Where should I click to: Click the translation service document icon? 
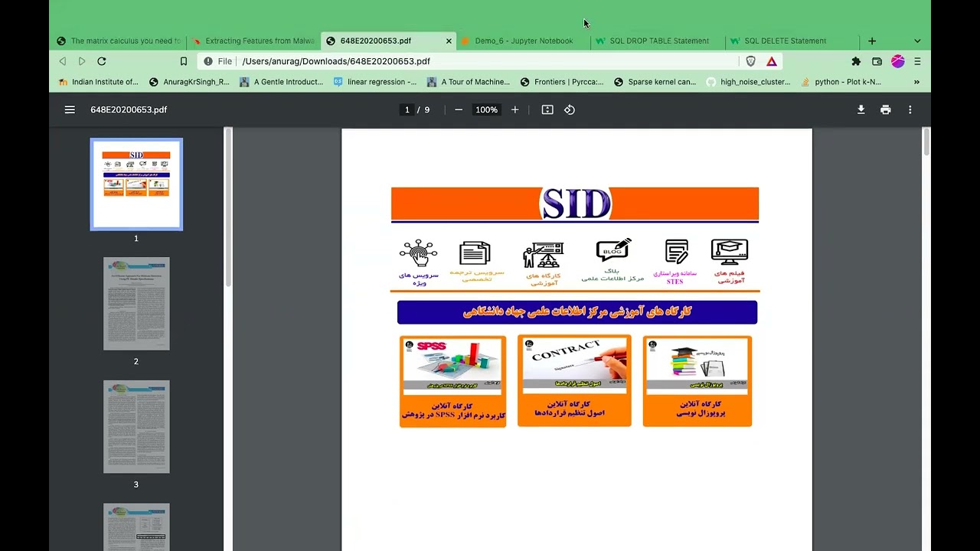(x=475, y=253)
